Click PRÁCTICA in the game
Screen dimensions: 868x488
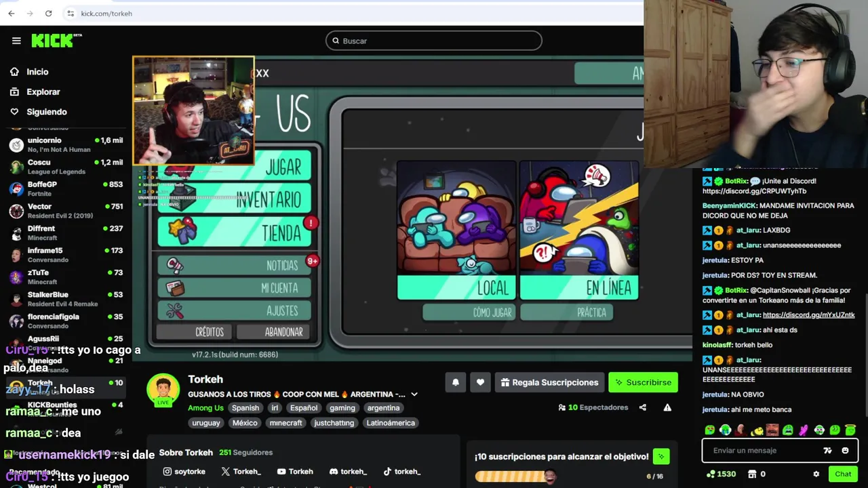tap(567, 312)
